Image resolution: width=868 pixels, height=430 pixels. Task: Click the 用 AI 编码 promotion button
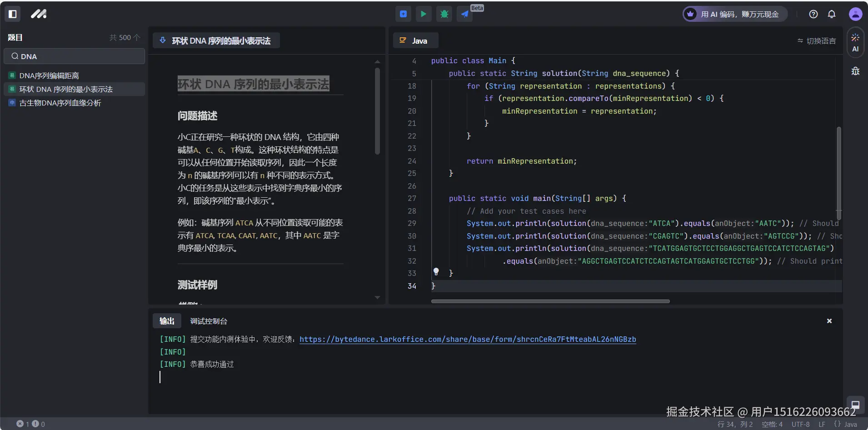click(x=735, y=14)
